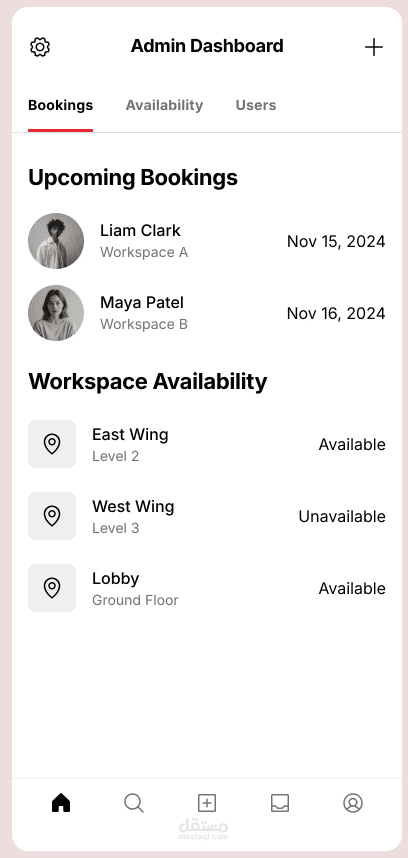Select the Bookings tab
Screen dimensions: 408x858
pyautogui.click(x=61, y=105)
